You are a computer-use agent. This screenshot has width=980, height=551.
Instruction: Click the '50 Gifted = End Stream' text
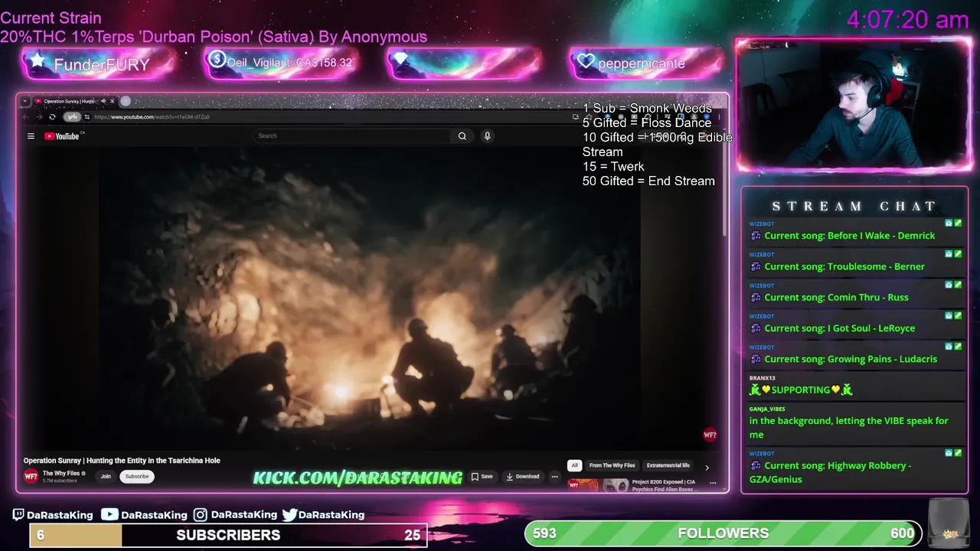tap(648, 181)
